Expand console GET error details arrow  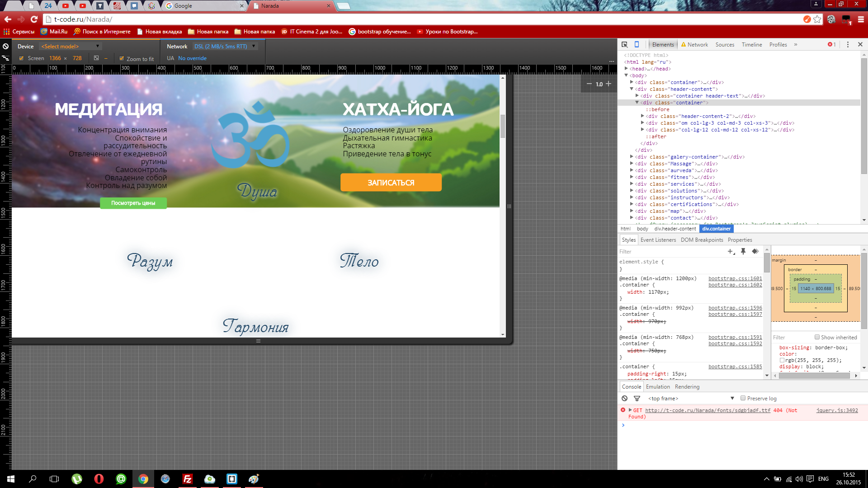pyautogui.click(x=630, y=410)
